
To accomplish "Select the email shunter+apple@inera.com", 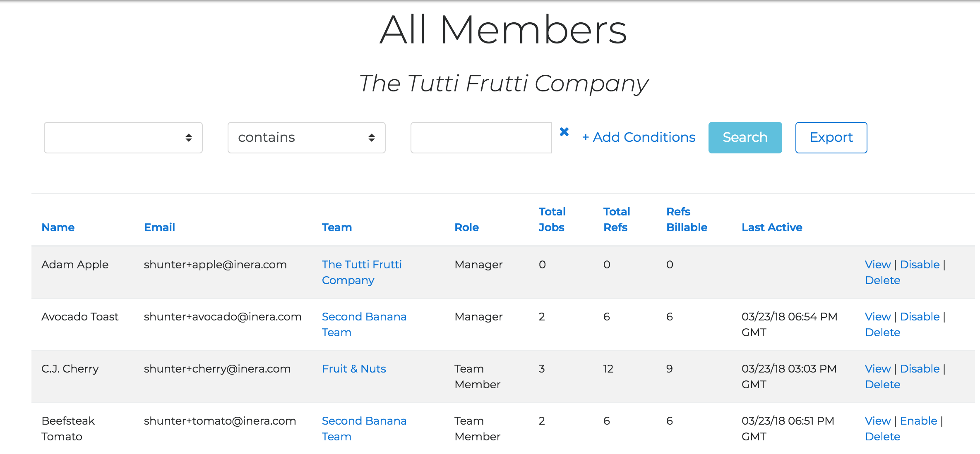I will (x=215, y=265).
